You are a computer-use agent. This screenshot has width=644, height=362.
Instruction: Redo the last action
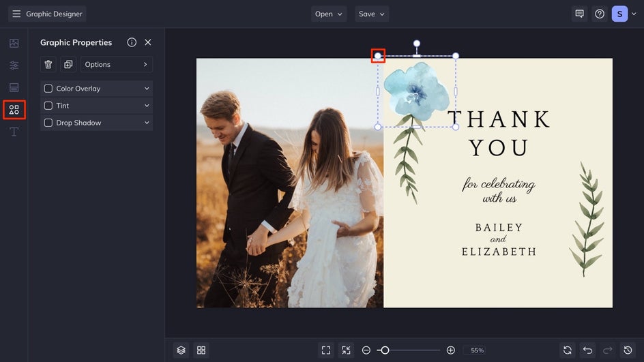(x=607, y=350)
